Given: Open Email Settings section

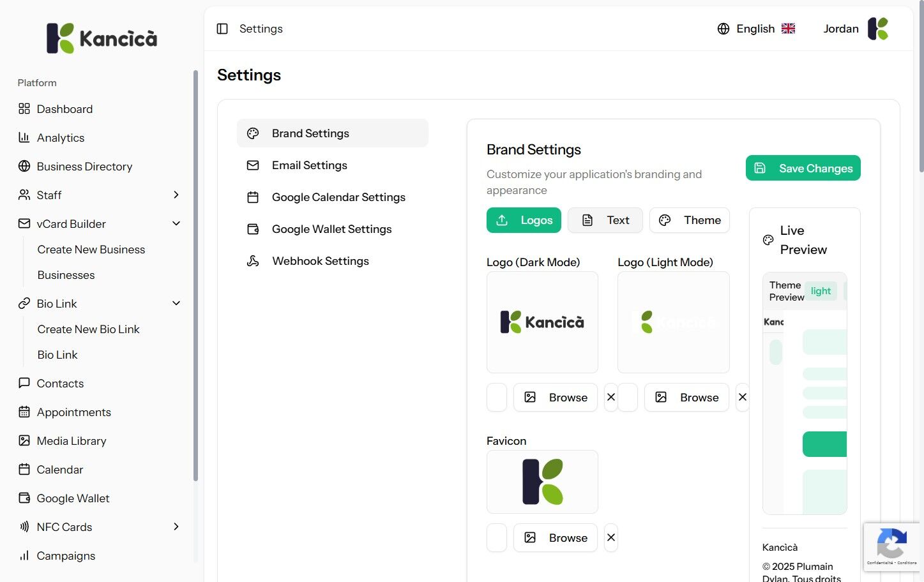Looking at the screenshot, I should click(x=310, y=165).
